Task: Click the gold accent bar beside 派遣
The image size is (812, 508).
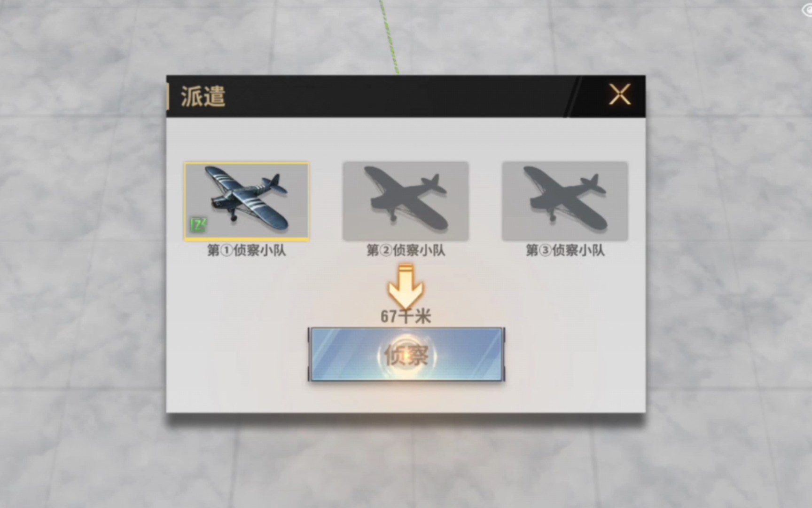Action: (167, 96)
